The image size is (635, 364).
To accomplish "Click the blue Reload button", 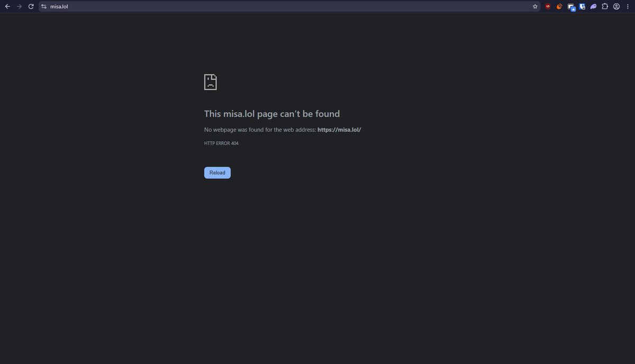I will pos(217,172).
